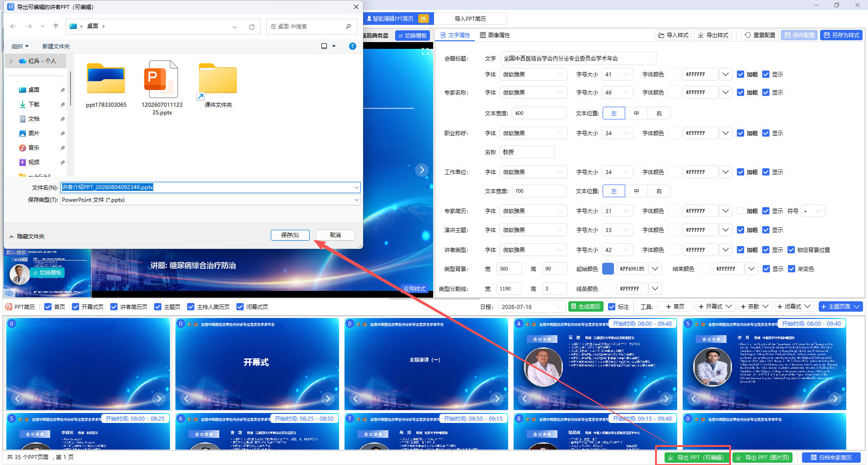Click the 归档专家简历 button
This screenshot has height=465, width=868.
click(x=831, y=458)
